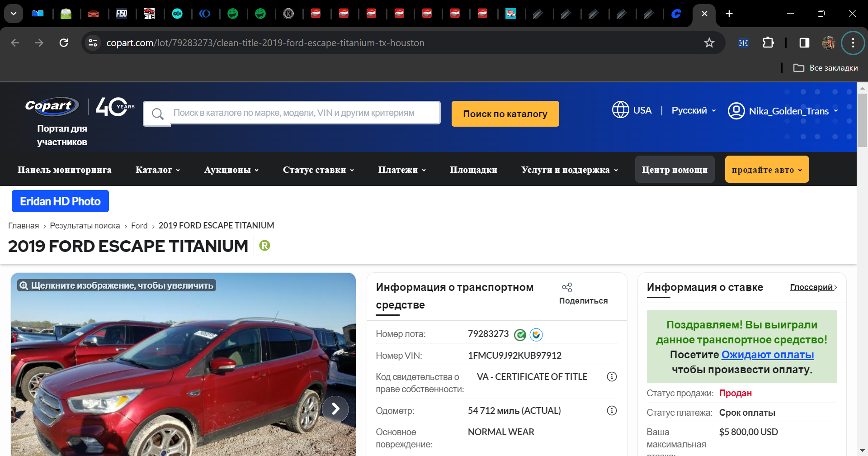The height and width of the screenshot is (456, 868).
Task: Expand the Русский language dropdown
Action: [693, 110]
